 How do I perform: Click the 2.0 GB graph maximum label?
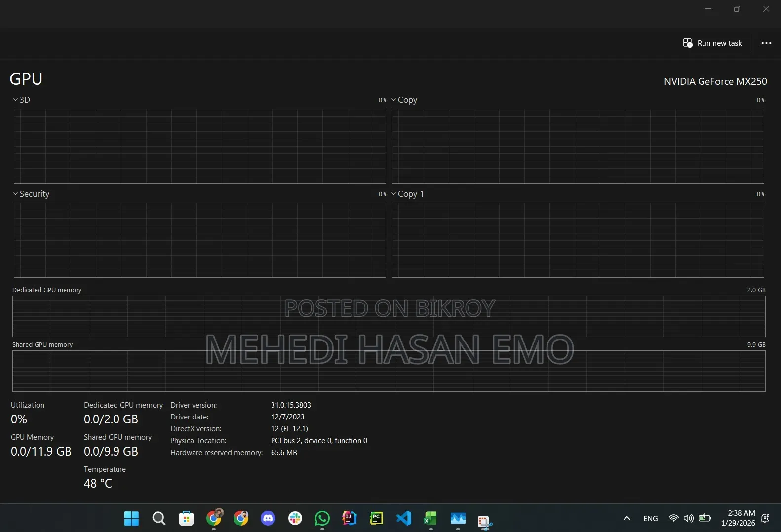[756, 290]
